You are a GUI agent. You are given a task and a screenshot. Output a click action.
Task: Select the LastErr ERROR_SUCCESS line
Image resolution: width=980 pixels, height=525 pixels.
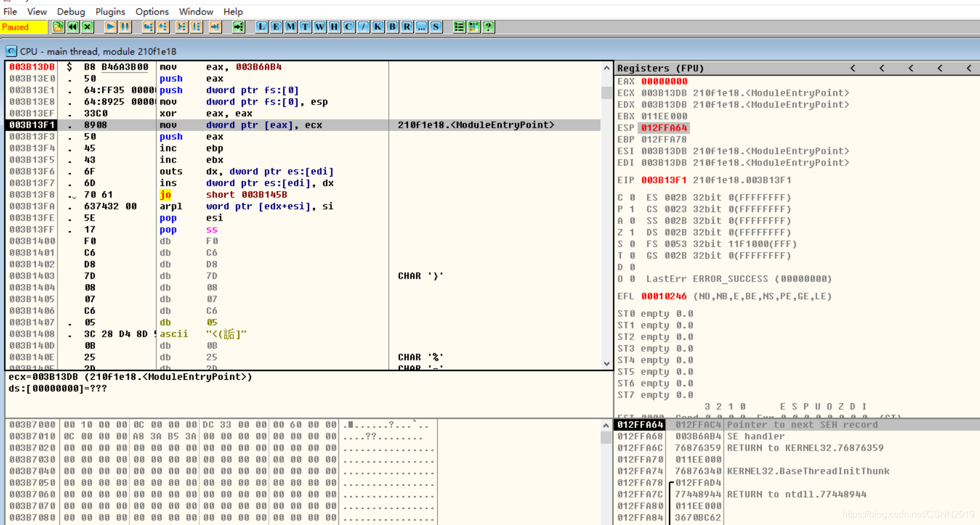(x=739, y=279)
